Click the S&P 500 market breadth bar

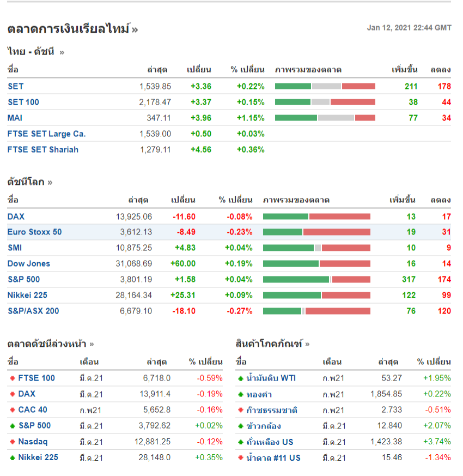[x=316, y=280]
